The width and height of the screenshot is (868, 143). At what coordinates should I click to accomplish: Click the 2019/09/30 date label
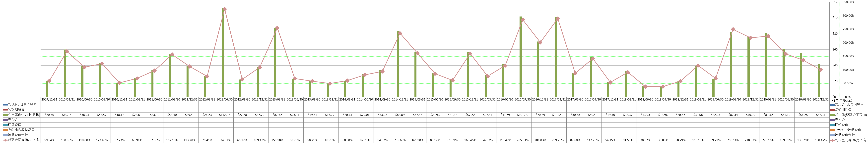733,100
